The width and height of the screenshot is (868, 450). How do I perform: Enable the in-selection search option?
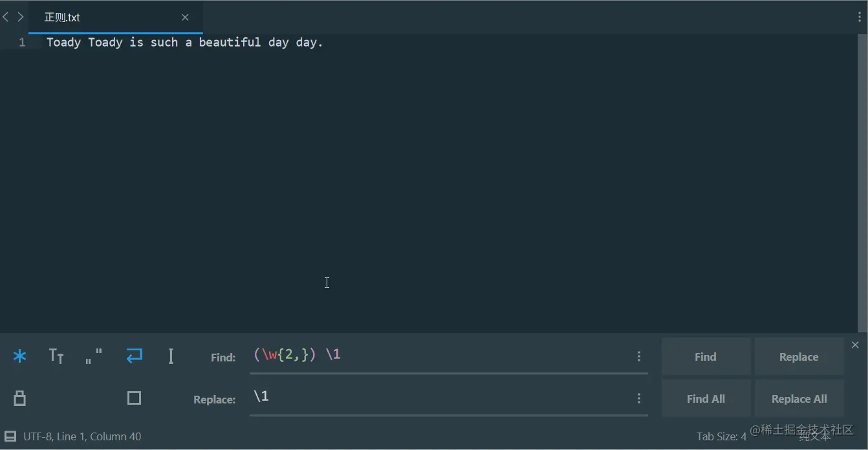point(171,356)
